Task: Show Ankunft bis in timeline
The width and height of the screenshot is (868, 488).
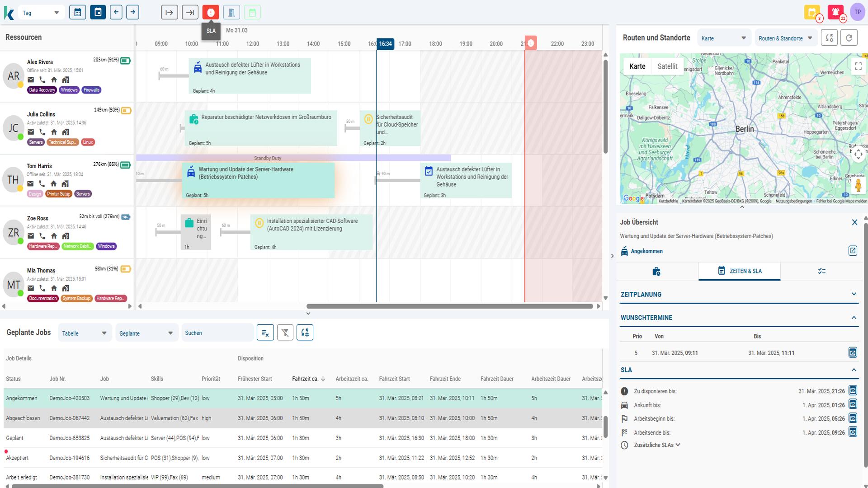Action: pos(853,404)
